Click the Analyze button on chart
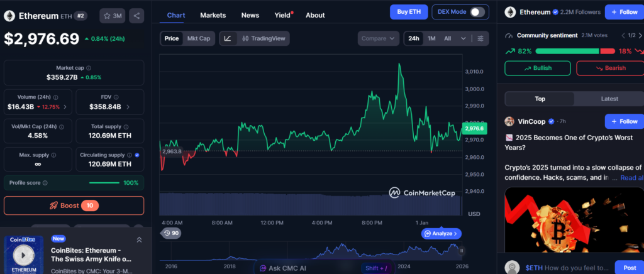 pos(441,233)
